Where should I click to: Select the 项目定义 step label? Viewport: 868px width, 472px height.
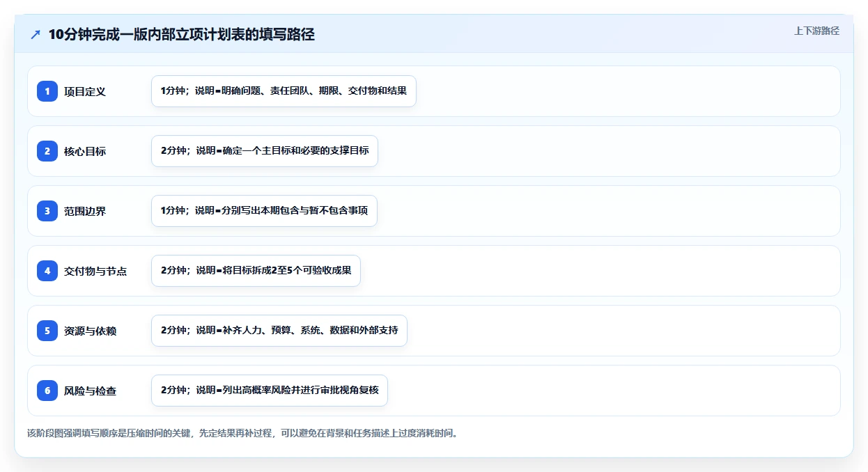85,91
